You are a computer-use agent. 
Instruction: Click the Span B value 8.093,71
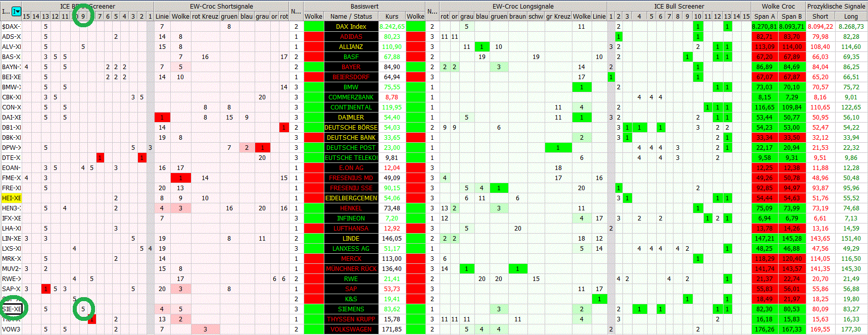[x=792, y=26]
